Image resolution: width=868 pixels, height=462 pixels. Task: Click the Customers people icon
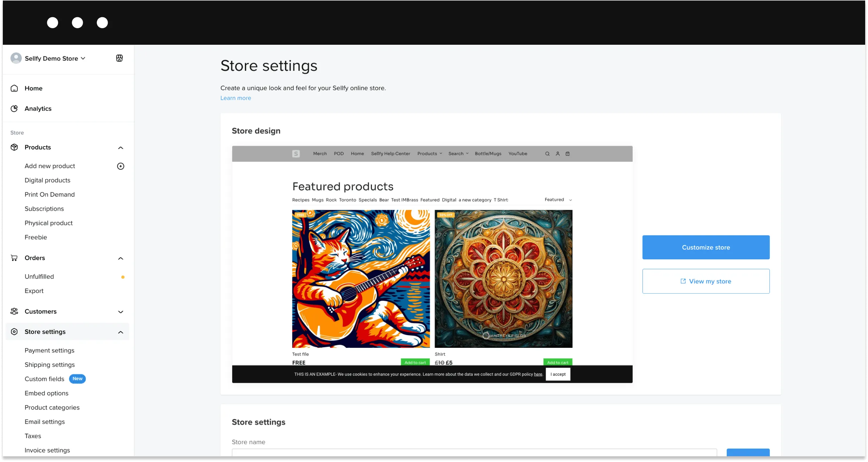[x=14, y=312]
